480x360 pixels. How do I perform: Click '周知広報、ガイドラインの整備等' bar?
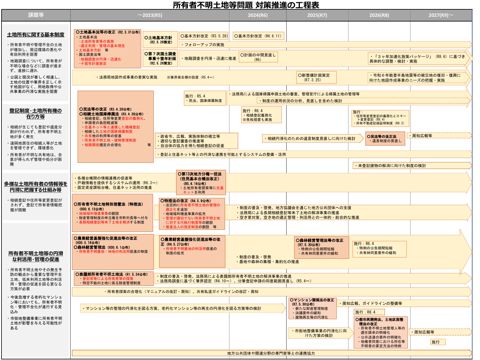coord(405,303)
